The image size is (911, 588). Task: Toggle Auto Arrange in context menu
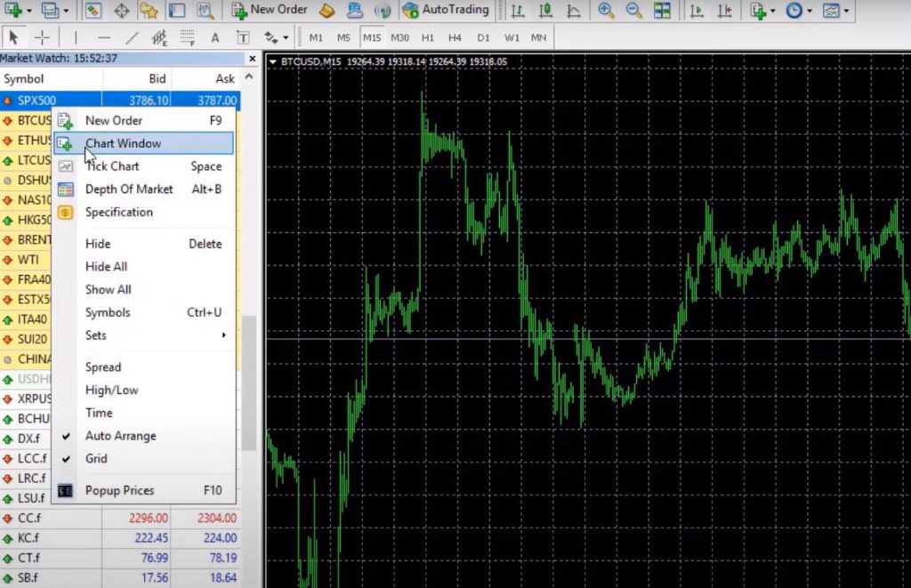tap(120, 436)
